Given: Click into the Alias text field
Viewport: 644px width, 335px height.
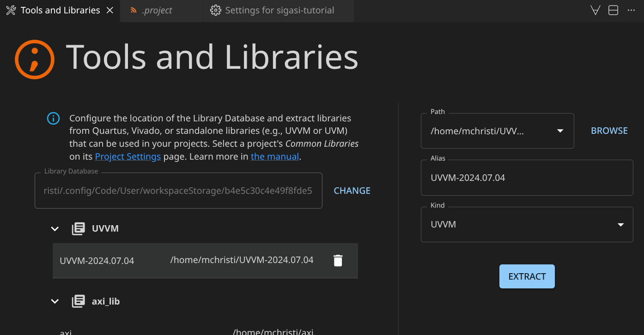Looking at the screenshot, I should coord(527,178).
